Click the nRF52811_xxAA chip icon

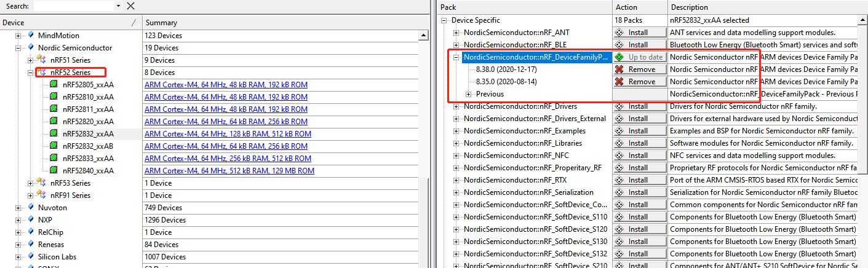click(55, 109)
